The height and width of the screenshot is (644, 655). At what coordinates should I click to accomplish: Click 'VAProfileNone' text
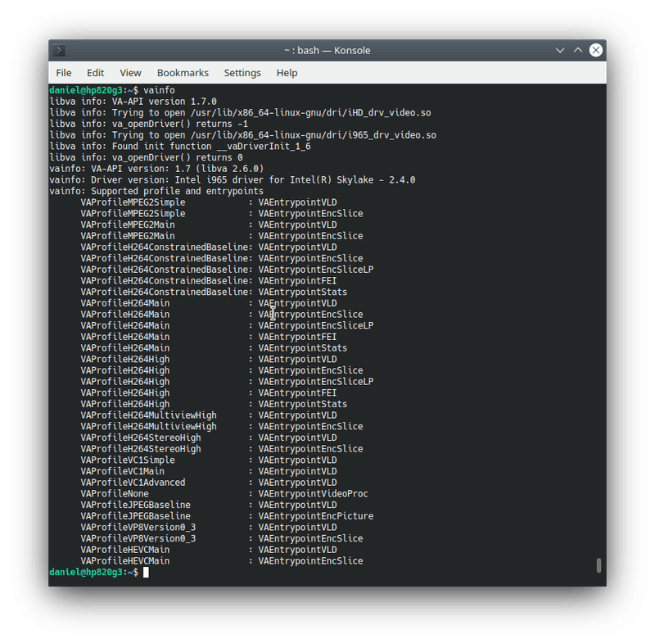(x=115, y=494)
